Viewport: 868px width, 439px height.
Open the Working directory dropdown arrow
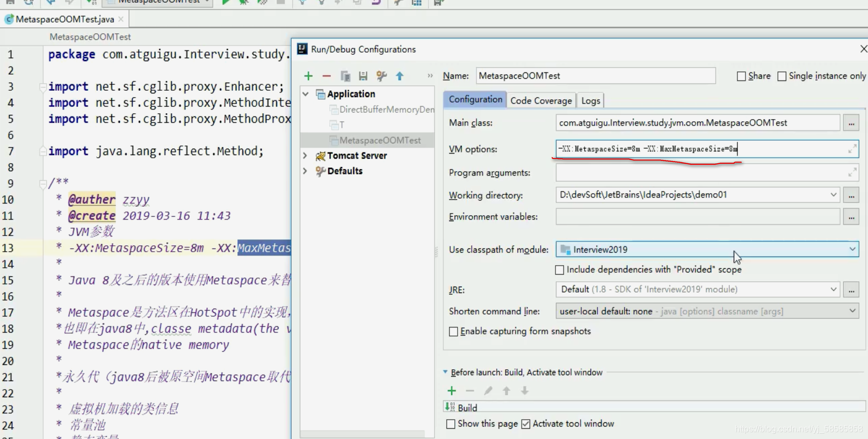834,195
